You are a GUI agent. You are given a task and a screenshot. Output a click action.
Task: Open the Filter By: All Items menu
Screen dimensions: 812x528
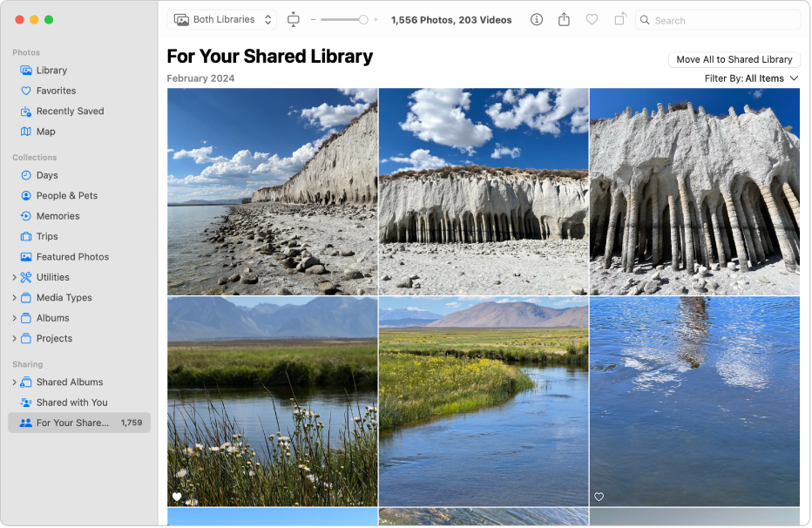(x=751, y=78)
